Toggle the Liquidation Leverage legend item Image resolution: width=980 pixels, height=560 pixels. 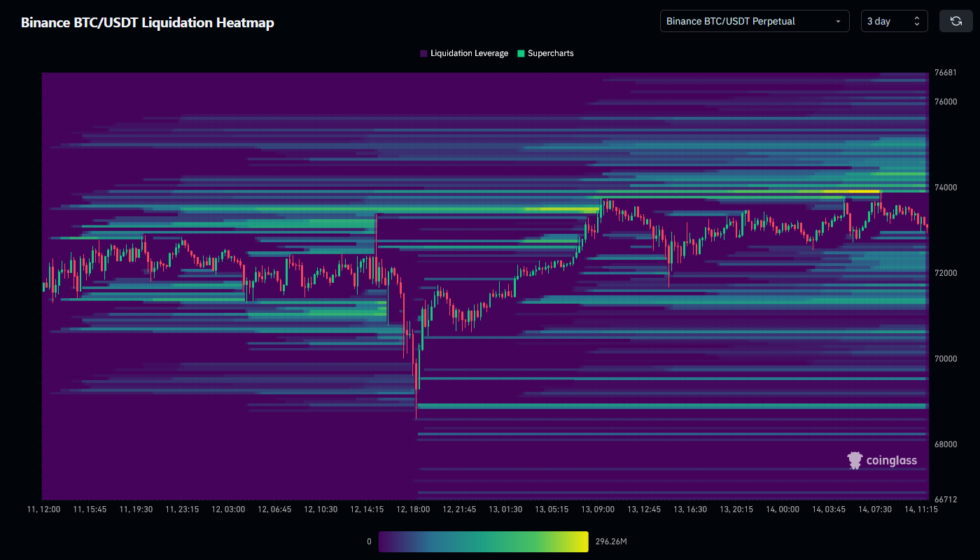pyautogui.click(x=464, y=53)
